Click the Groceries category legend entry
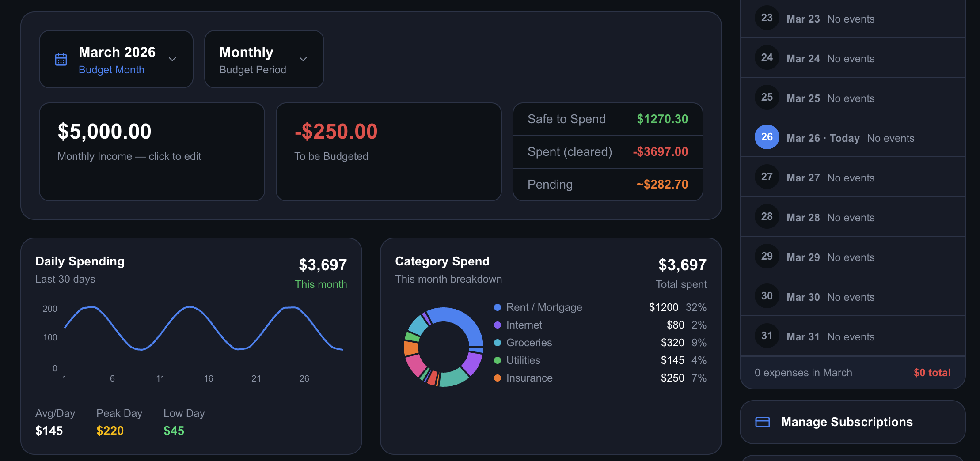 point(529,343)
